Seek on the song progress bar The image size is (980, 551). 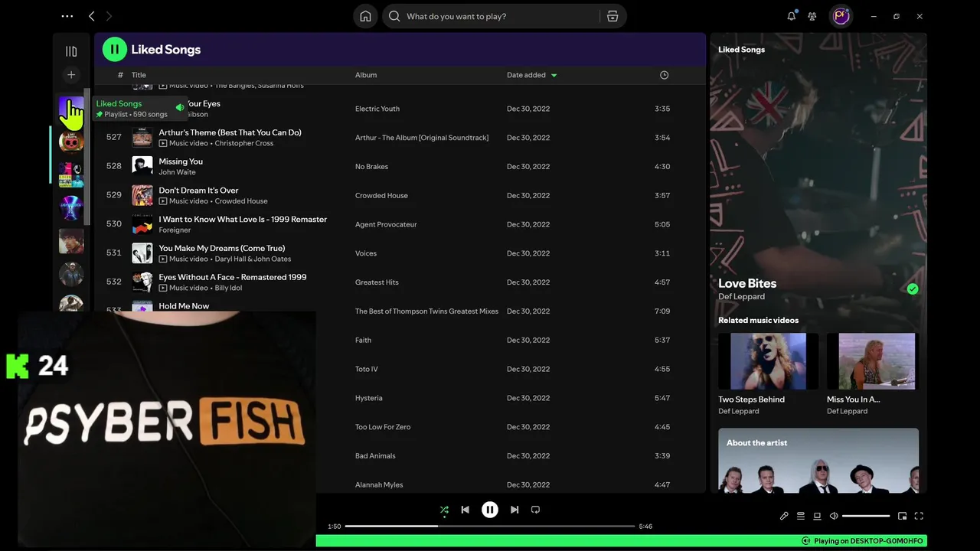pos(490,527)
